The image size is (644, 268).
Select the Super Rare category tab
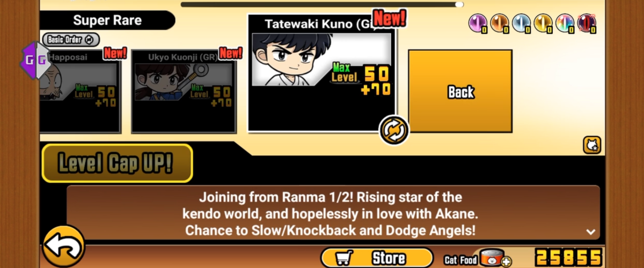[x=107, y=20]
